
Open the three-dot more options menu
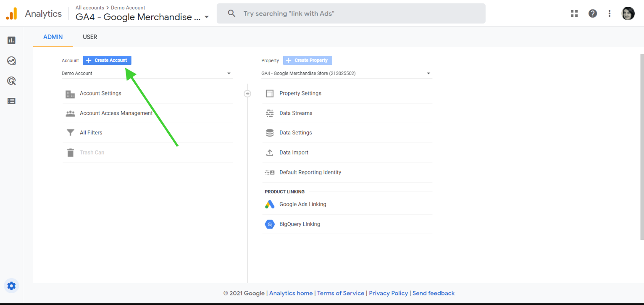pos(610,13)
